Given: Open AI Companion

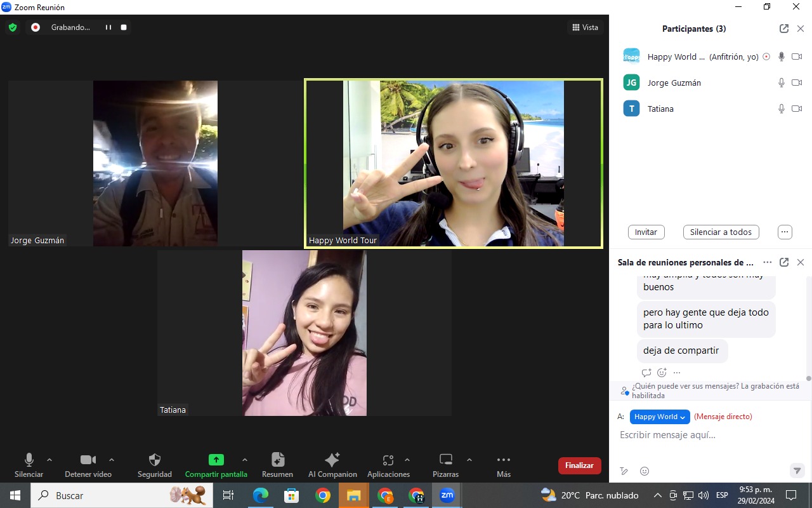Looking at the screenshot, I should (x=332, y=465).
